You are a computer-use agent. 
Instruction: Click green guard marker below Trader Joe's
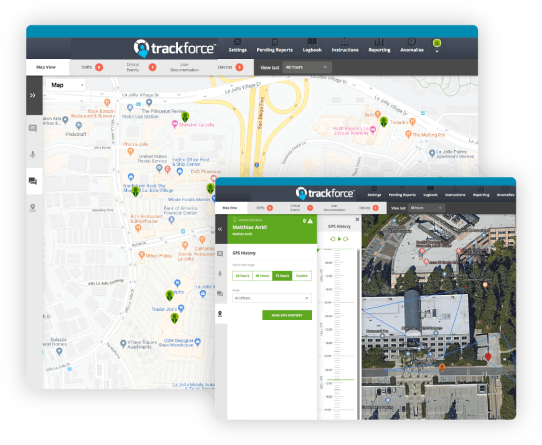click(175, 318)
